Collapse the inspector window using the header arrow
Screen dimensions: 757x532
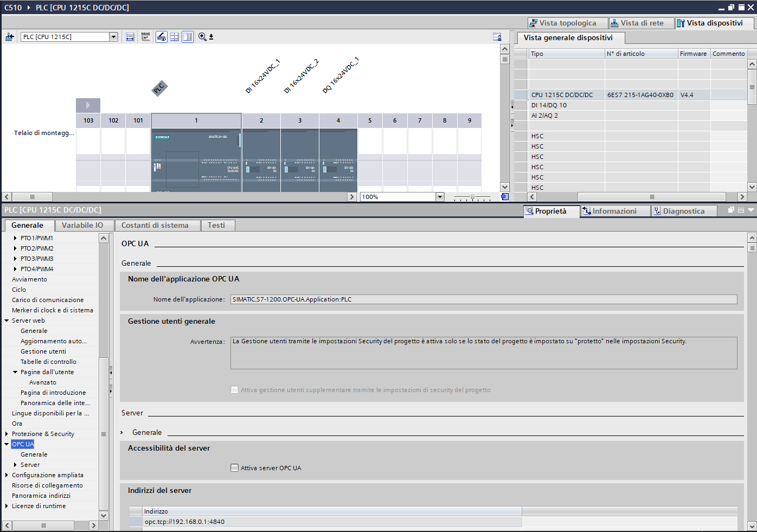pyautogui.click(x=751, y=210)
